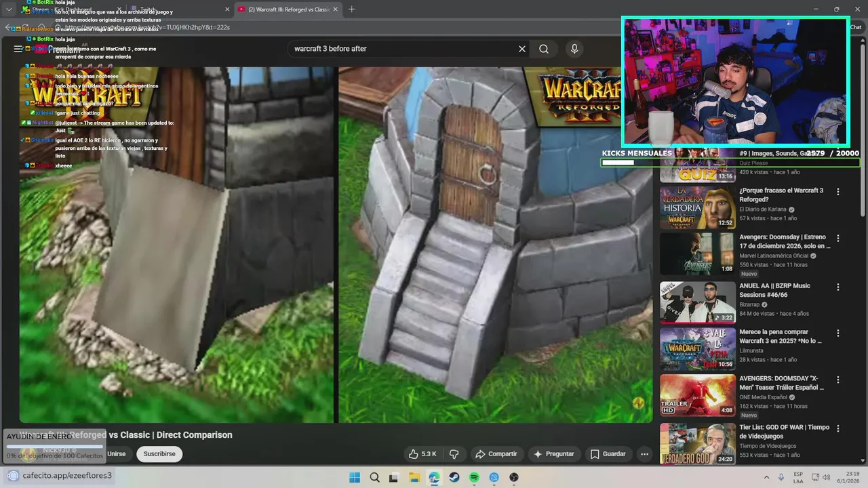Open File Explorer from taskbar
This screenshot has height=488, width=868.
tap(414, 477)
